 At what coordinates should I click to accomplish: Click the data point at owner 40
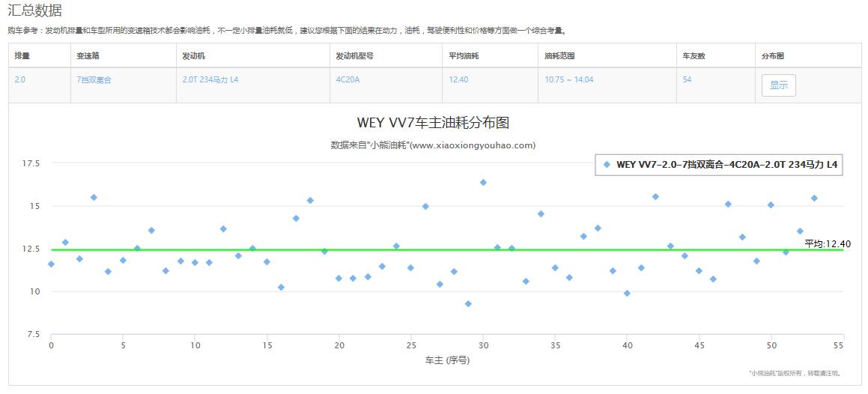coord(627,294)
